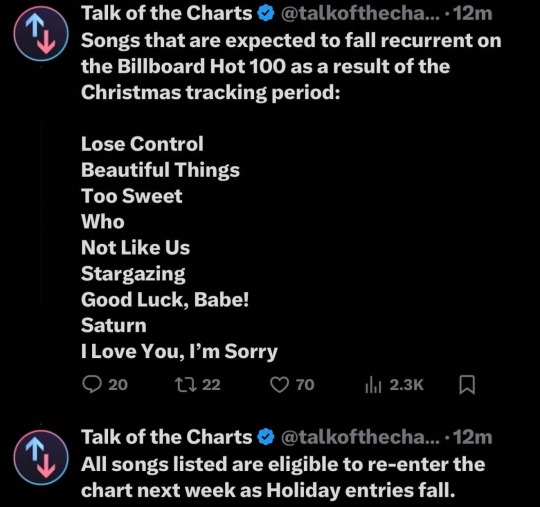Click the repost icon showing 22
The width and height of the screenshot is (540, 507).
point(186,384)
